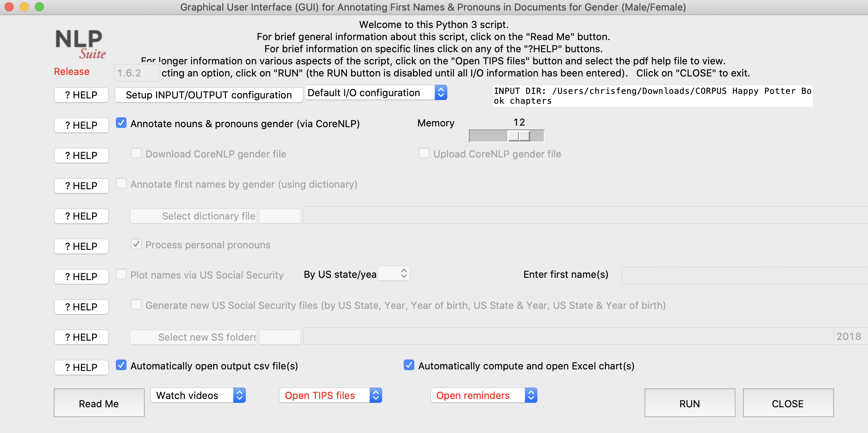This screenshot has width=868, height=433.
Task: Click Select dictionary file button
Action: (x=193, y=216)
